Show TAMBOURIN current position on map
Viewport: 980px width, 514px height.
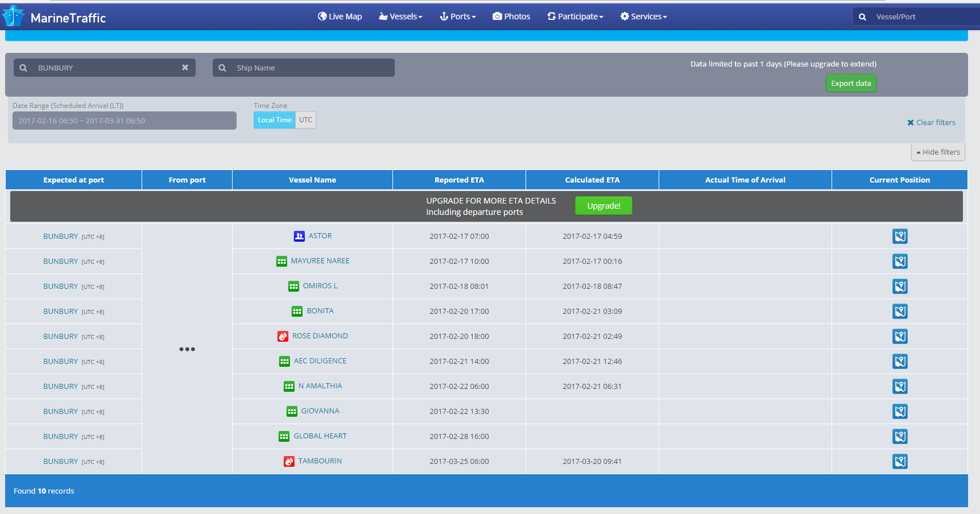(x=900, y=462)
